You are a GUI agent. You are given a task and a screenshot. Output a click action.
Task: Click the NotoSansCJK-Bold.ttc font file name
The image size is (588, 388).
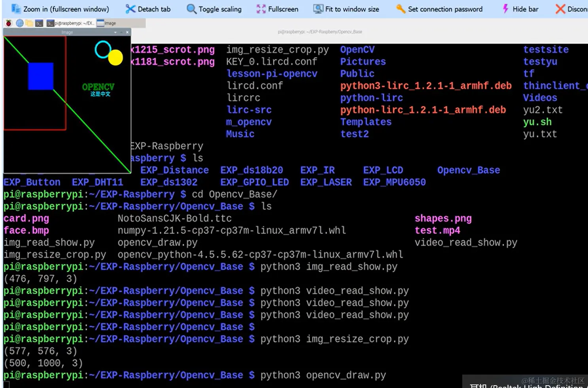(175, 218)
